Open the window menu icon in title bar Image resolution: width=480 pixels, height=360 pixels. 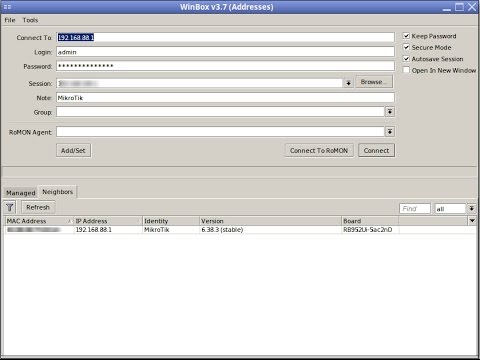[x=7, y=7]
